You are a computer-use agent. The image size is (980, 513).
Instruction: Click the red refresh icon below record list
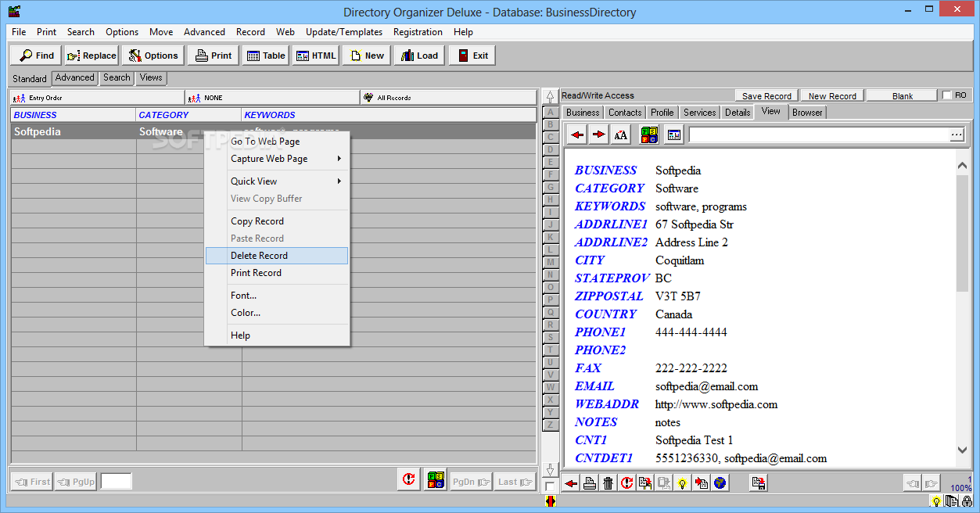tap(408, 480)
